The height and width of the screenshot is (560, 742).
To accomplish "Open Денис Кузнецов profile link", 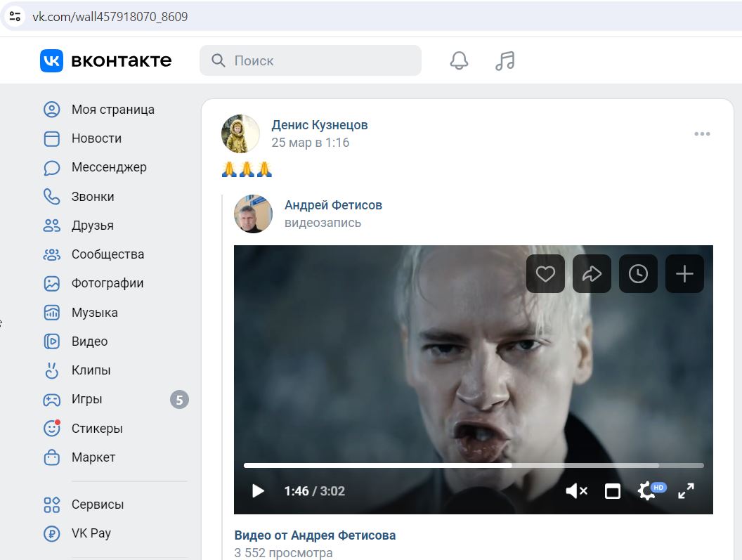I will point(320,125).
